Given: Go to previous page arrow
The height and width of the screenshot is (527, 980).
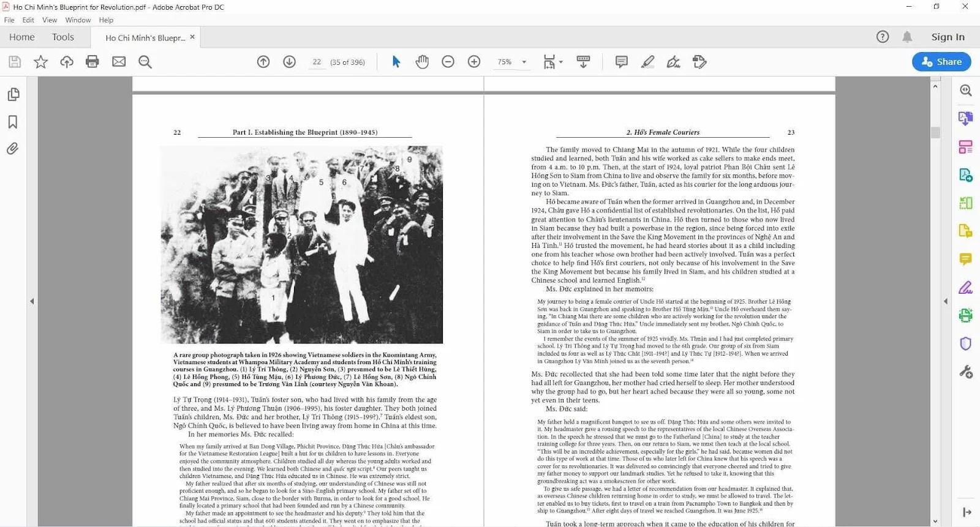Looking at the screenshot, I should coord(263,62).
